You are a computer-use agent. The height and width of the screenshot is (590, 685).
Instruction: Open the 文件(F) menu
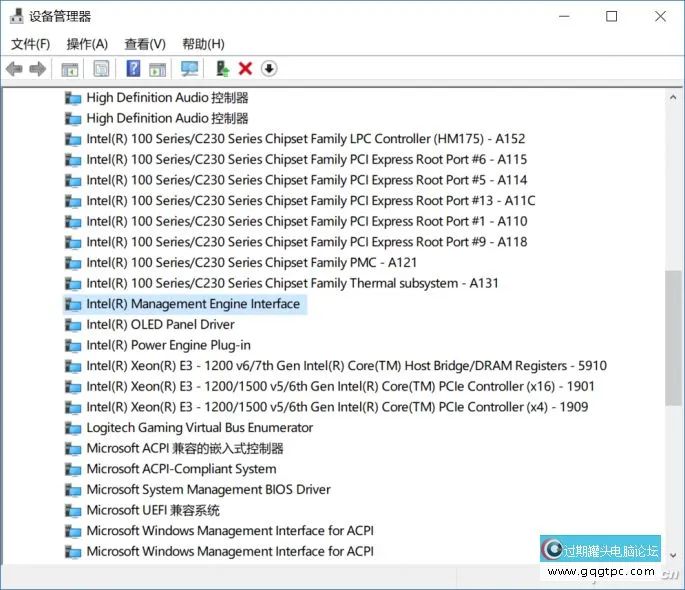coord(30,44)
